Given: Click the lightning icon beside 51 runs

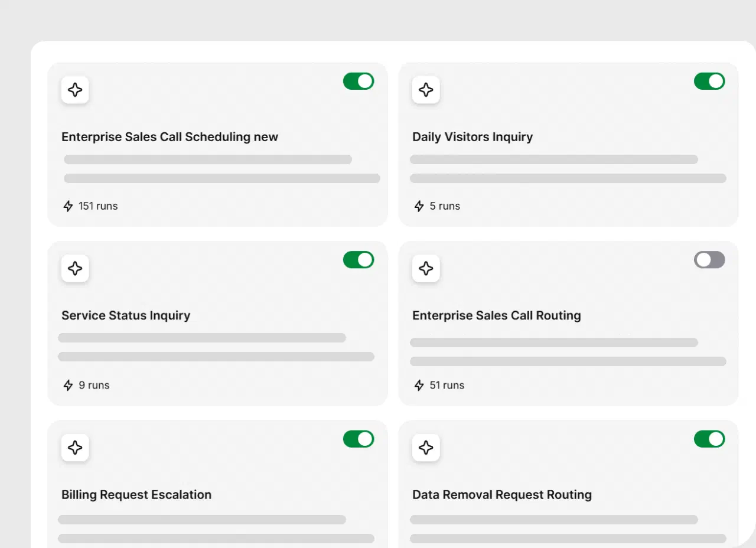Looking at the screenshot, I should (x=419, y=385).
